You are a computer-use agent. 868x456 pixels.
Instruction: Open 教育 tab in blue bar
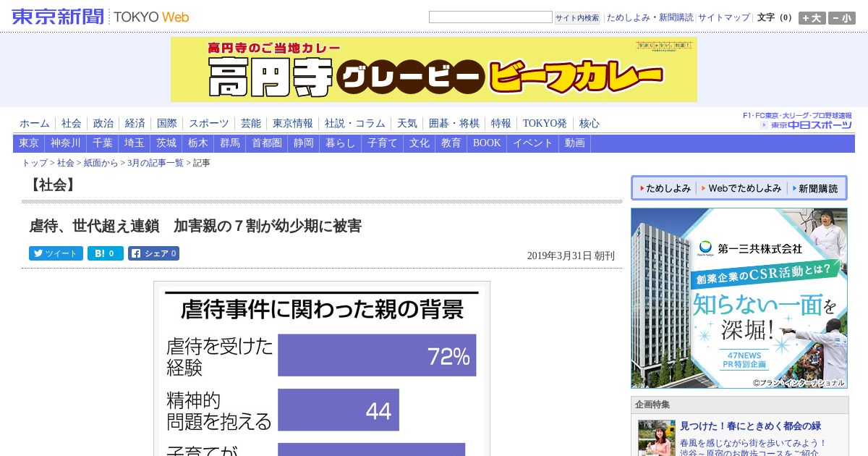point(451,143)
